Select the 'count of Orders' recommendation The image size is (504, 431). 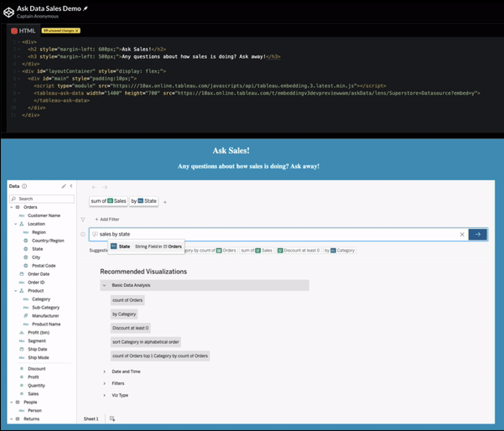[128, 300]
